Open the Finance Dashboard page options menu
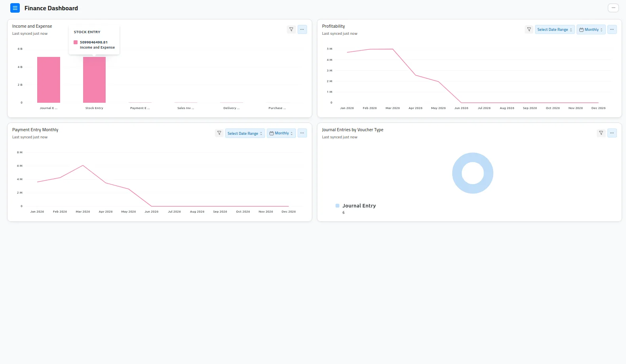This screenshot has width=626, height=364. [x=613, y=8]
